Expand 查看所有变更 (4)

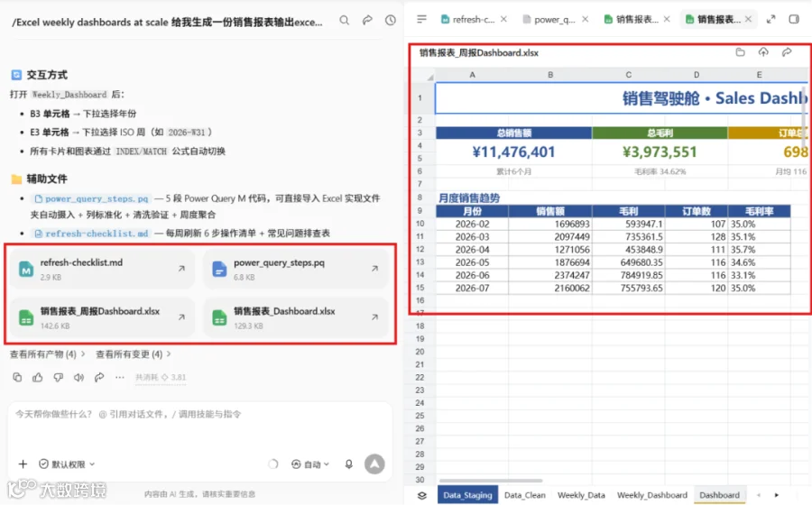coord(134,354)
